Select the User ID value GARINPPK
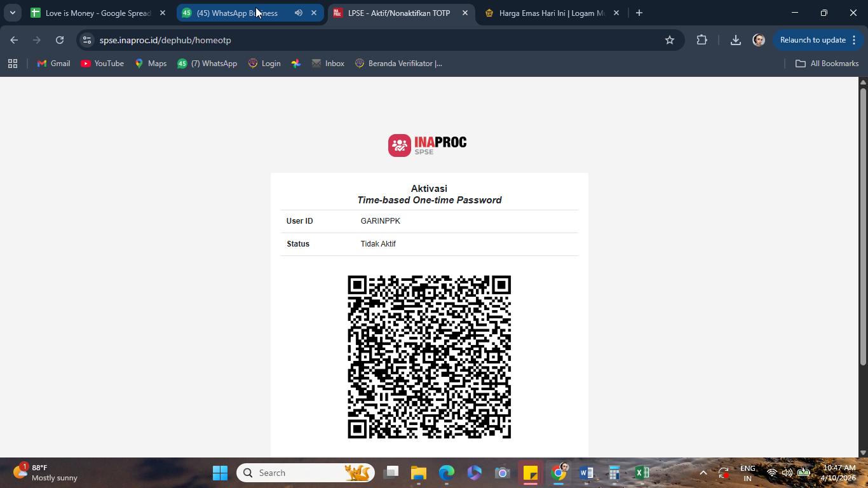Image resolution: width=868 pixels, height=488 pixels. 381,221
